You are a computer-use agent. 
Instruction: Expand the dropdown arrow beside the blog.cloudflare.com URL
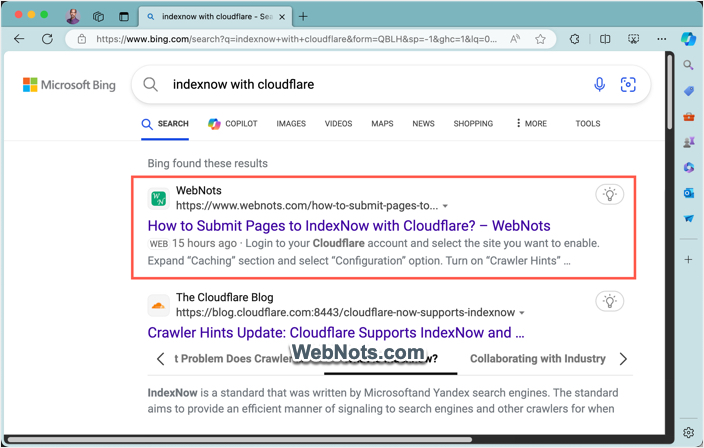pos(522,313)
